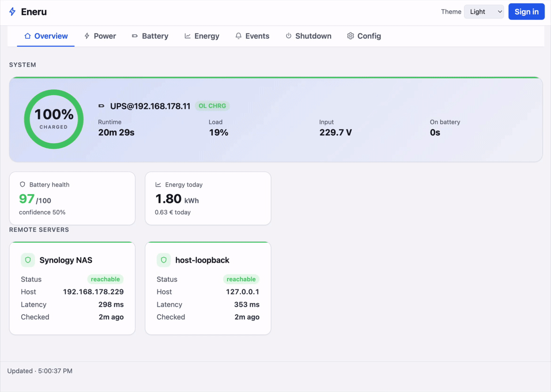This screenshot has height=392, width=551.
Task: Select the Energy tab
Action: (202, 36)
